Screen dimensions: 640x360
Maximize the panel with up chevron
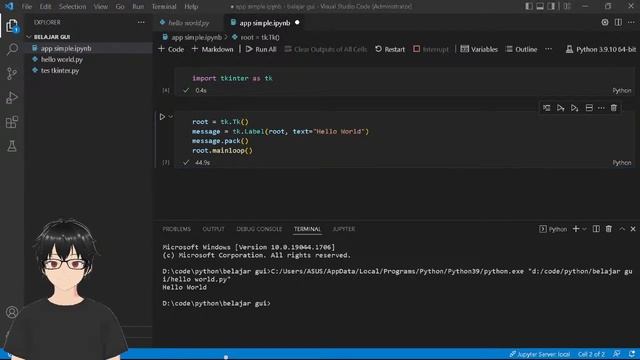(622, 229)
